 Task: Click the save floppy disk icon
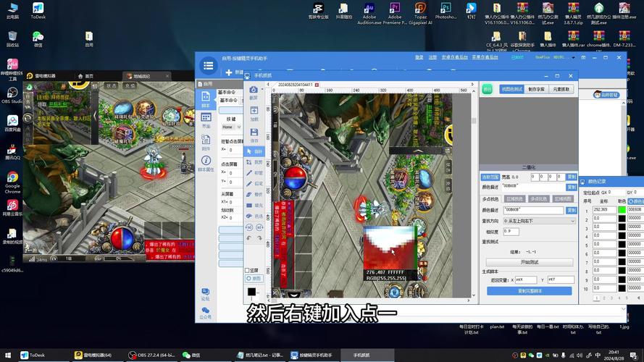[x=254, y=133]
